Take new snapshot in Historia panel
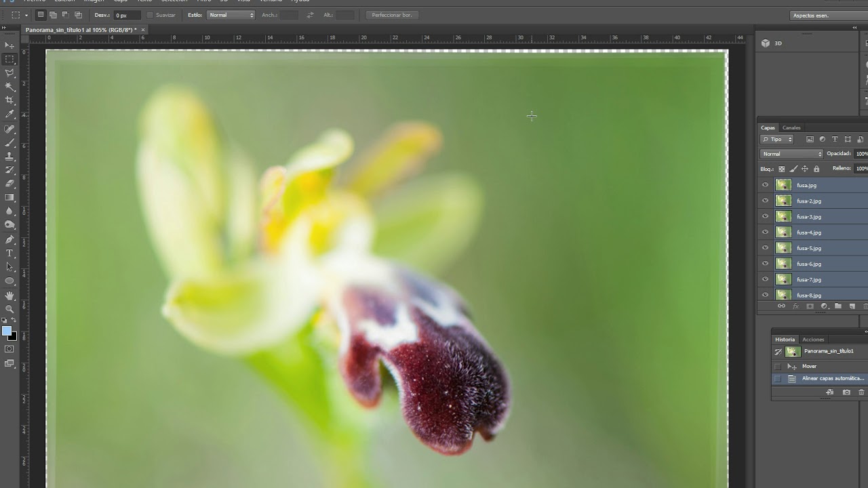This screenshot has width=868, height=488. click(x=846, y=392)
